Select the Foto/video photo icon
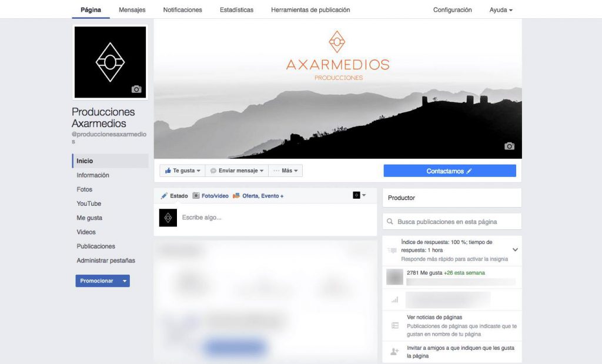The height and width of the screenshot is (364, 602). pos(196,196)
